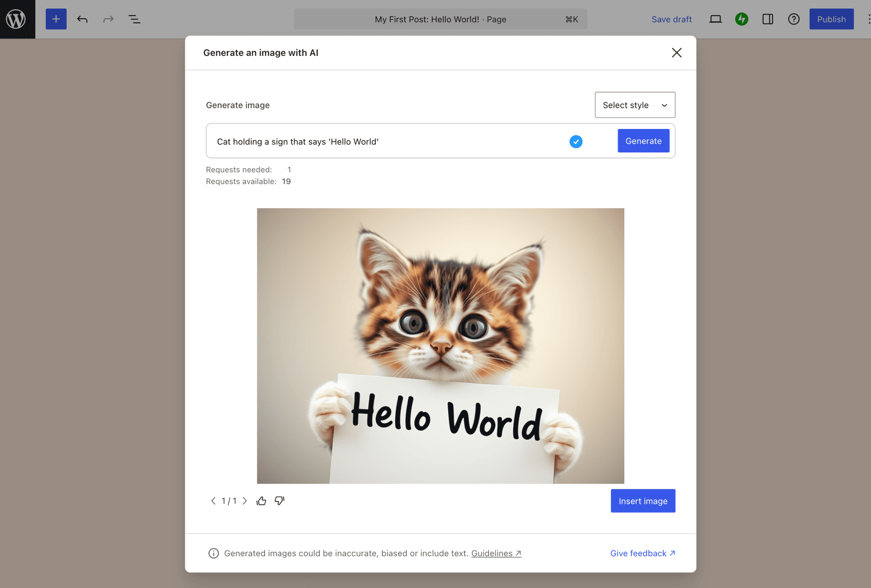Open the help question mark icon
This screenshot has height=588, width=871.
tap(793, 19)
